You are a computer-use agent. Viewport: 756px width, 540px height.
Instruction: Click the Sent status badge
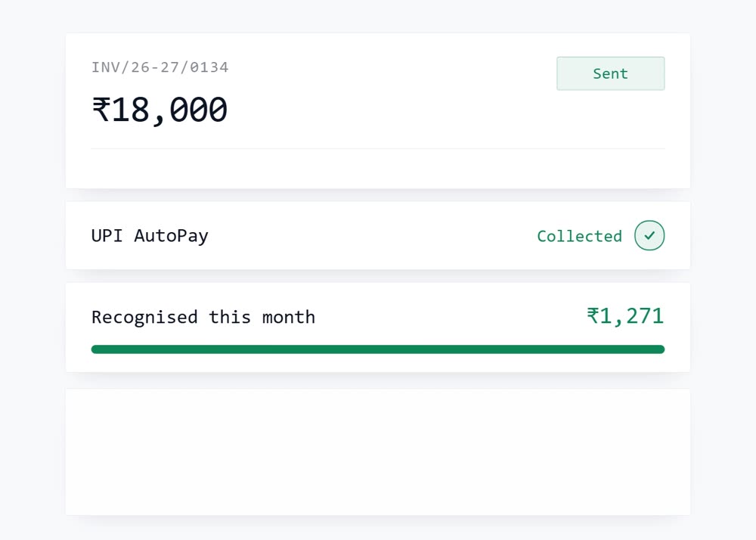pyautogui.click(x=610, y=73)
